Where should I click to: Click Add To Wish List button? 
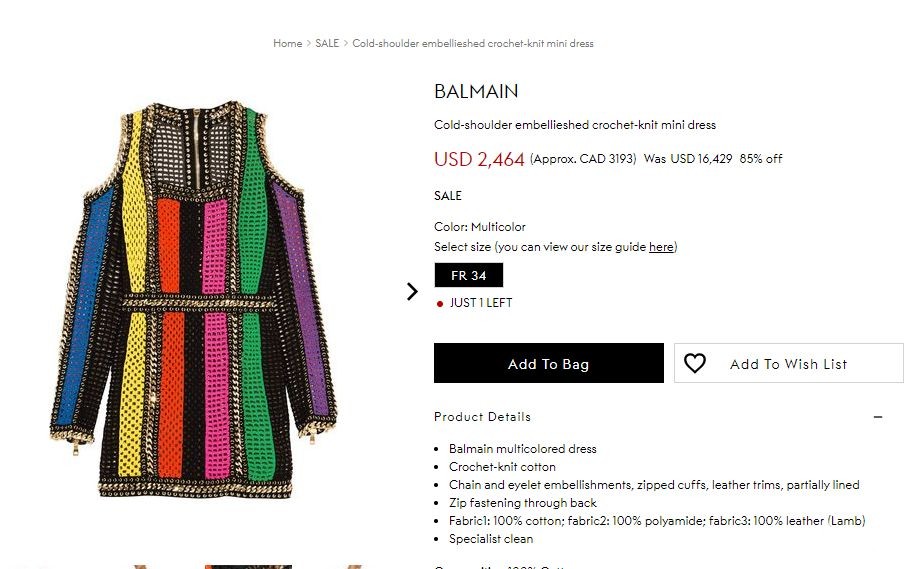point(788,363)
